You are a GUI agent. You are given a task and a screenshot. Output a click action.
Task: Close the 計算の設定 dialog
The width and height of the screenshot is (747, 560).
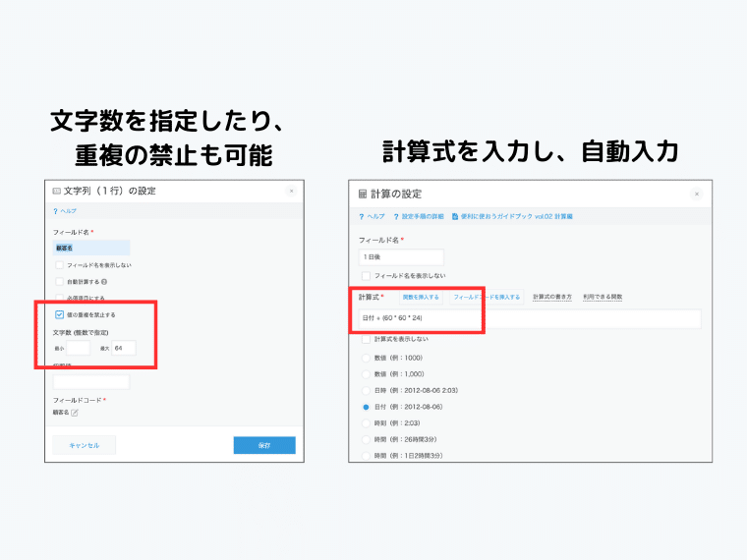(x=697, y=195)
